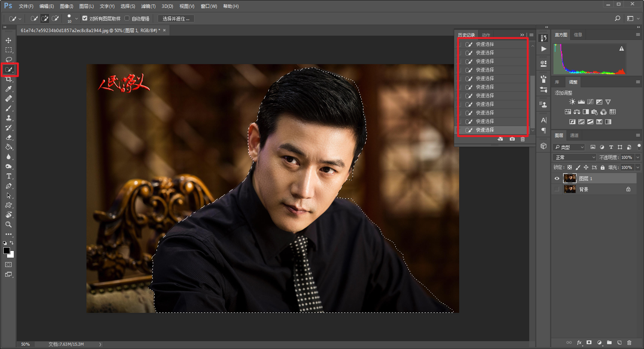
Task: Select the Eyedropper tool
Action: (x=9, y=89)
